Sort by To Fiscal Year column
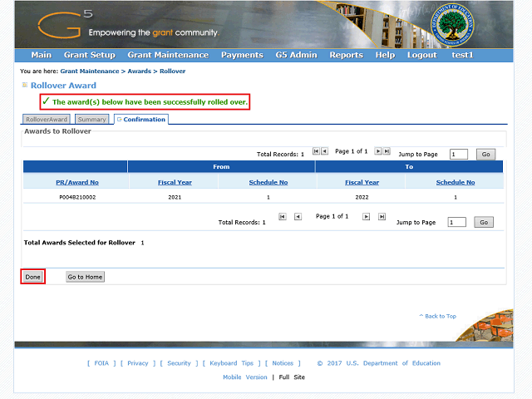Screen dimensions: 532x399 (362, 183)
